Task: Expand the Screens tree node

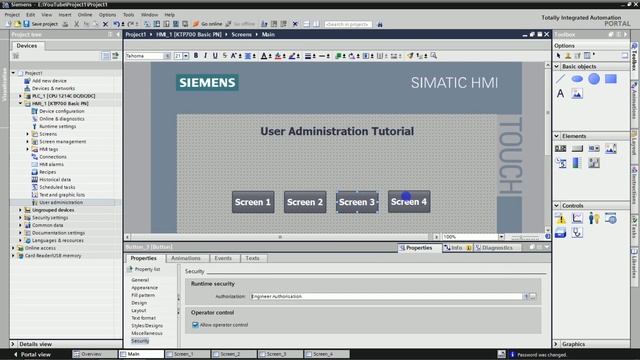Action: click(28, 134)
